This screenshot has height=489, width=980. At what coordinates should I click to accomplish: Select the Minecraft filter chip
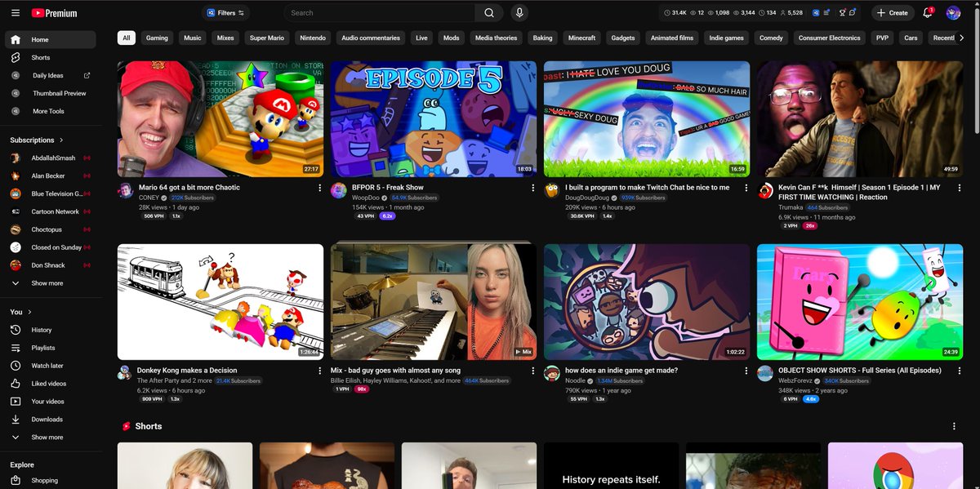point(582,38)
